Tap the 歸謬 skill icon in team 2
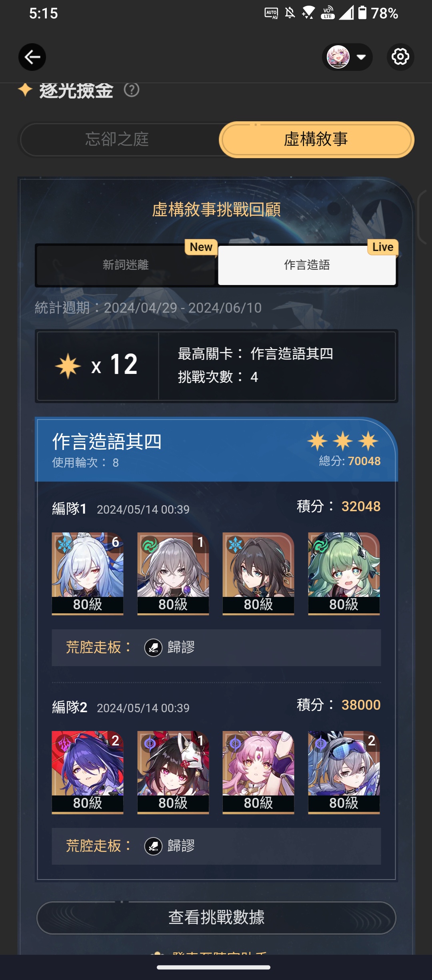Screen dimensions: 432x980 [153, 846]
